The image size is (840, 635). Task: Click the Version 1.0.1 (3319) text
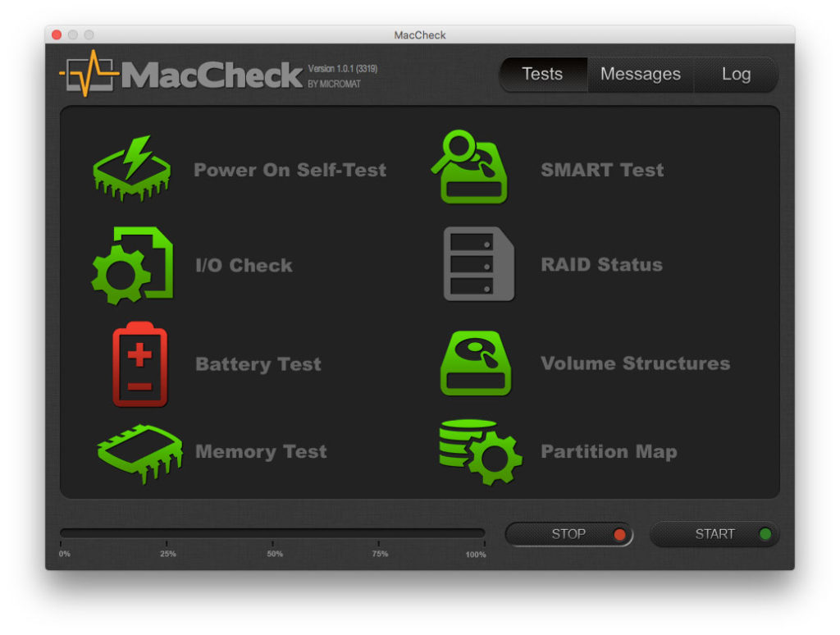click(343, 69)
